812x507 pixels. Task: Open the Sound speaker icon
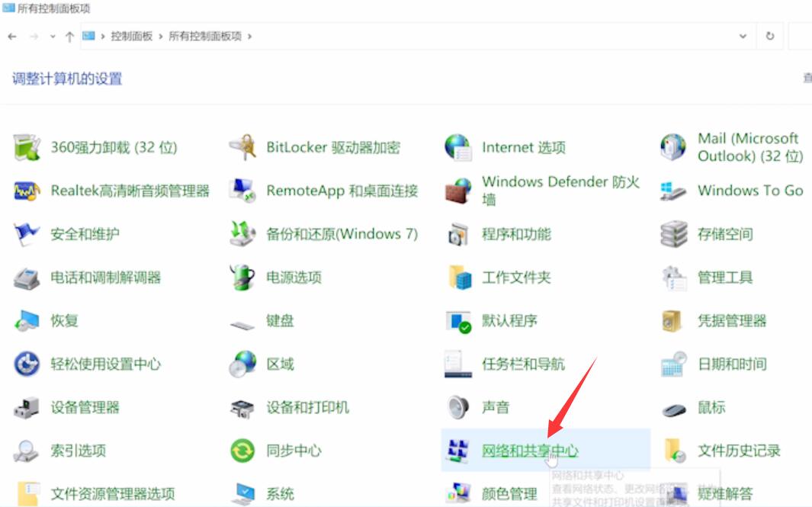point(458,408)
